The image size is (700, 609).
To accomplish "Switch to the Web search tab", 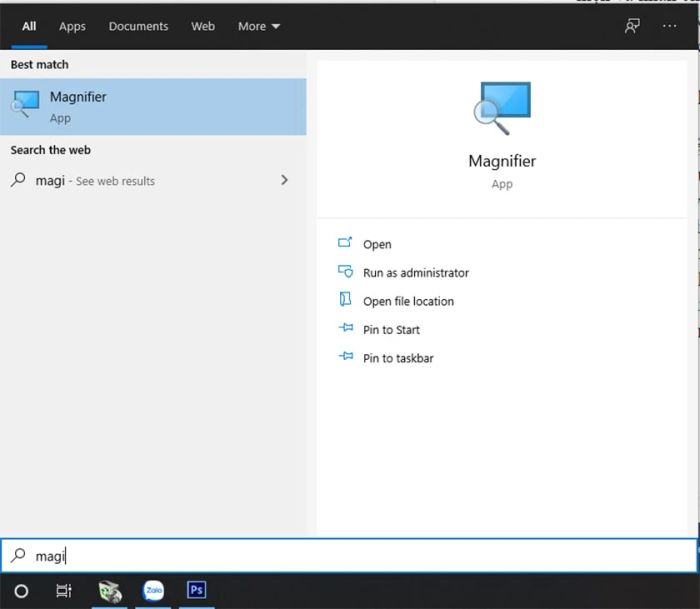I will (203, 26).
